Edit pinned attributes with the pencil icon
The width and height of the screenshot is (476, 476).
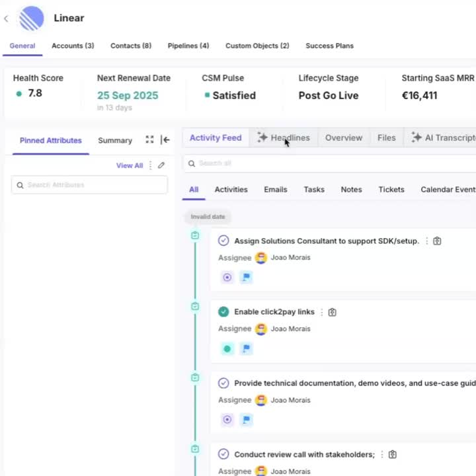[161, 165]
